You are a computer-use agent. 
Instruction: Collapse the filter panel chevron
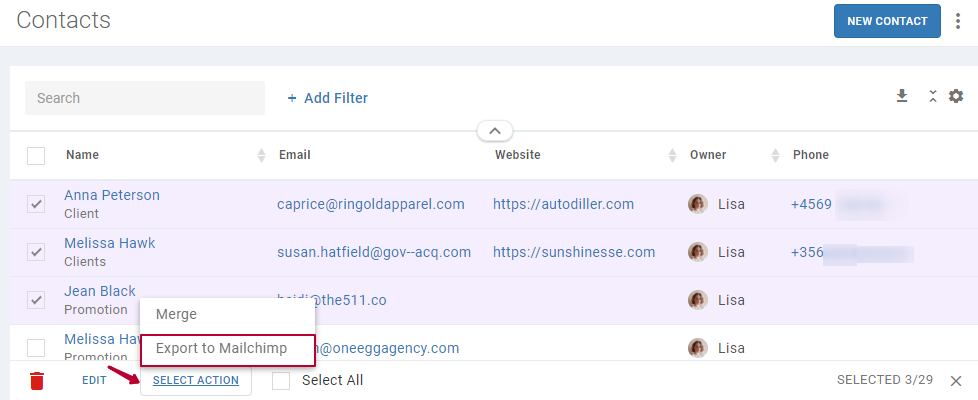[x=495, y=131]
